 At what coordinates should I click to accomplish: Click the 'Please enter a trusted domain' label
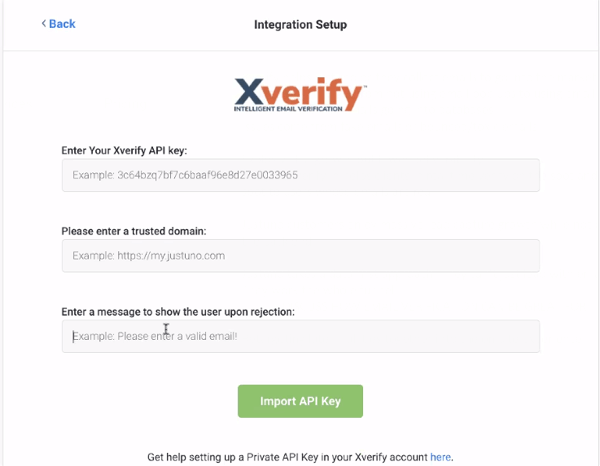click(x=134, y=231)
